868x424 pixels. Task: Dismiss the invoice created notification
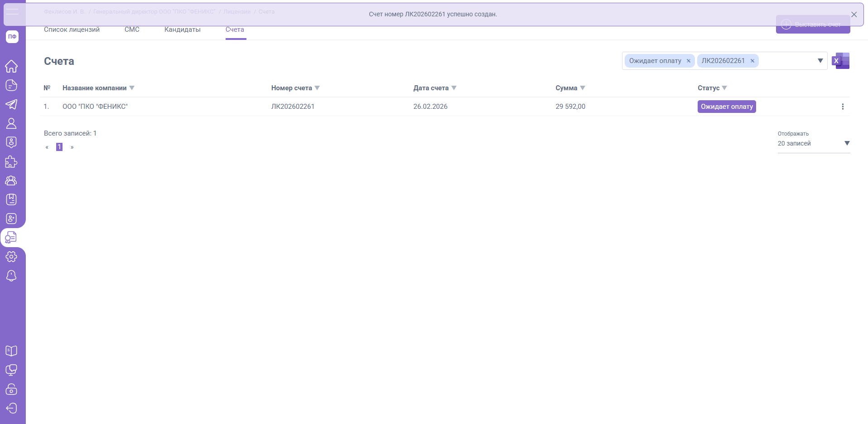coord(854,15)
